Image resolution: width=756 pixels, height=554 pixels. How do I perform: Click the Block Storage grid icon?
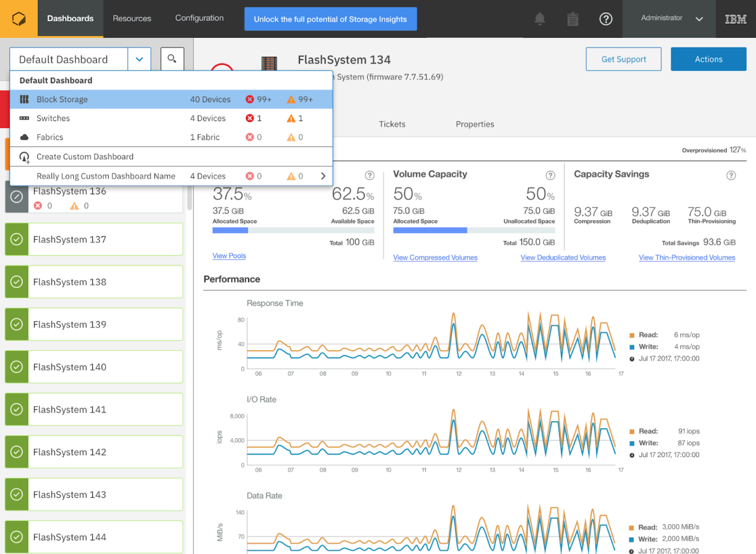pyautogui.click(x=24, y=99)
